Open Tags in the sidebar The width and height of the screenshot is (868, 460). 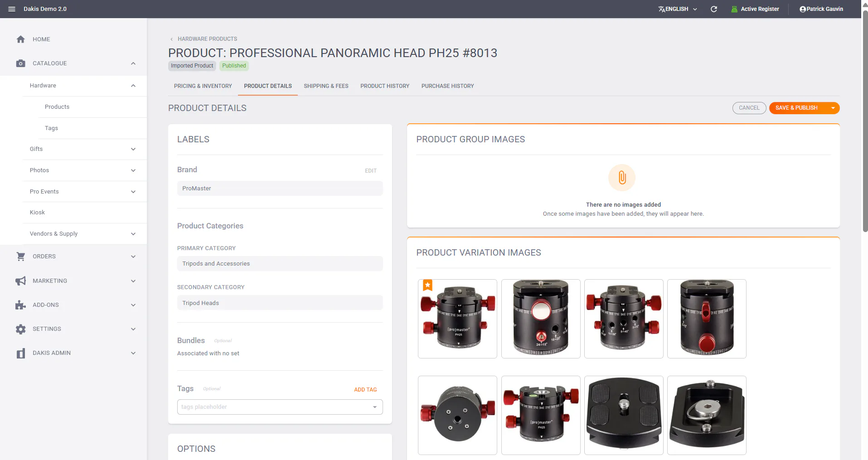pos(51,128)
